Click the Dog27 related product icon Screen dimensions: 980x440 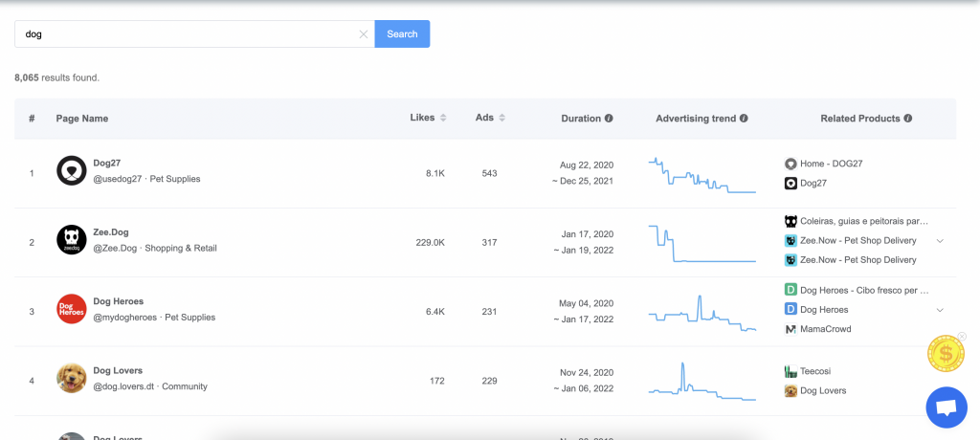(791, 183)
